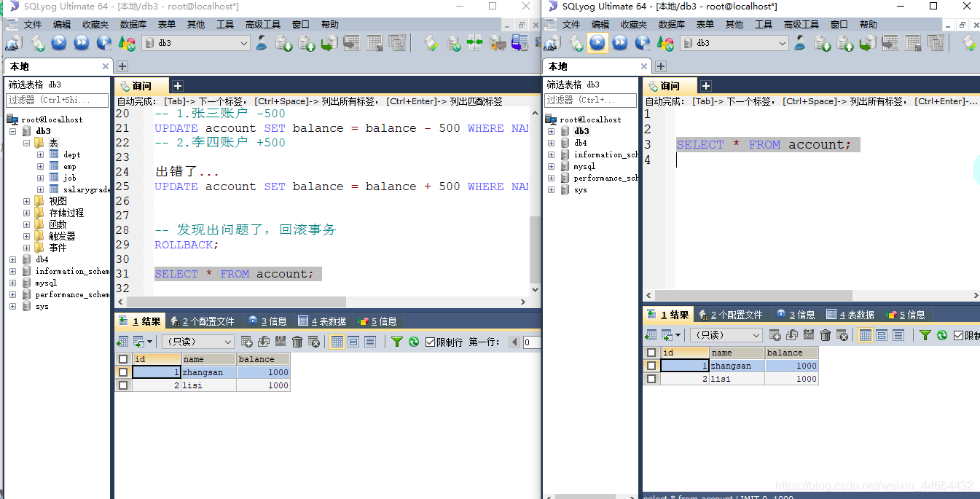Image resolution: width=980 pixels, height=499 pixels.
Task: Click the filter funnel icon in left result toolbar
Action: click(x=397, y=342)
